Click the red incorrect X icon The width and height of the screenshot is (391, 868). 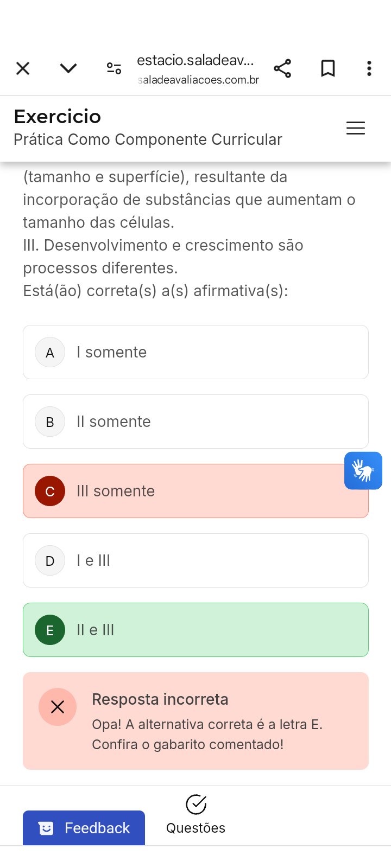coord(58,707)
